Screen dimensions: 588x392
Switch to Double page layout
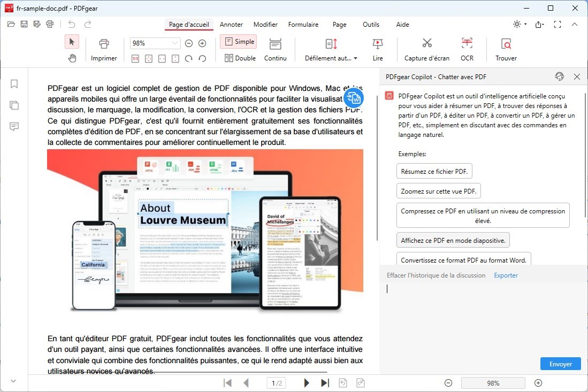pos(240,58)
